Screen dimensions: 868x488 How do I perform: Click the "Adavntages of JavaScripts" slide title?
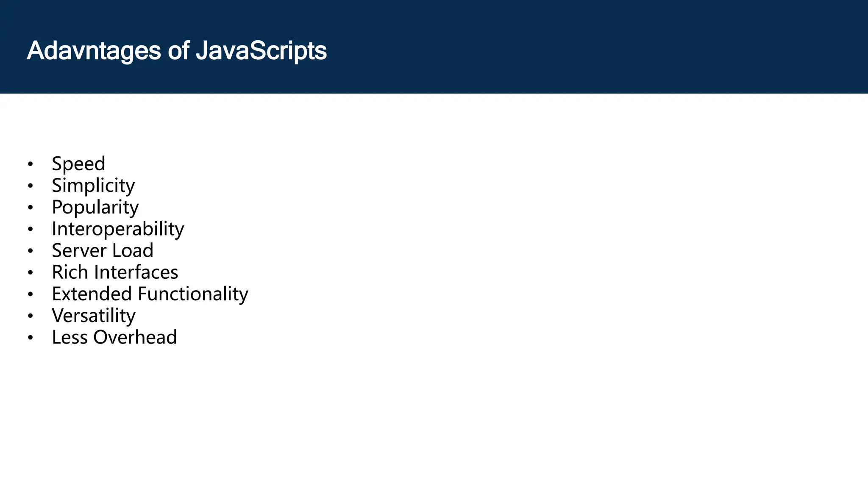click(177, 51)
